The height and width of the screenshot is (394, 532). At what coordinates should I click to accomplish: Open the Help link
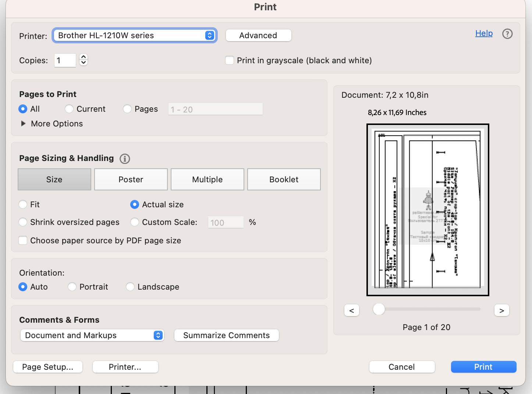(484, 33)
